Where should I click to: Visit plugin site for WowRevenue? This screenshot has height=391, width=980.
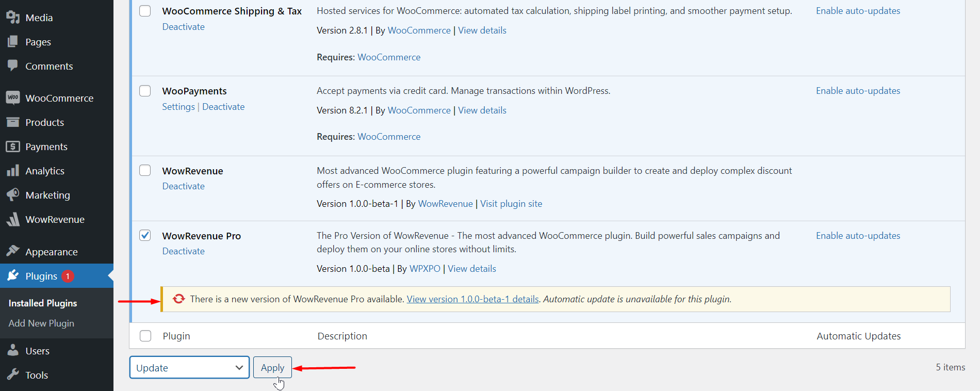point(511,204)
